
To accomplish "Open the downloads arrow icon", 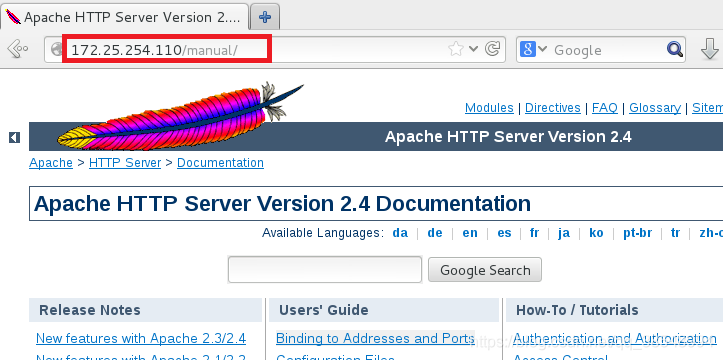I will coord(710,49).
